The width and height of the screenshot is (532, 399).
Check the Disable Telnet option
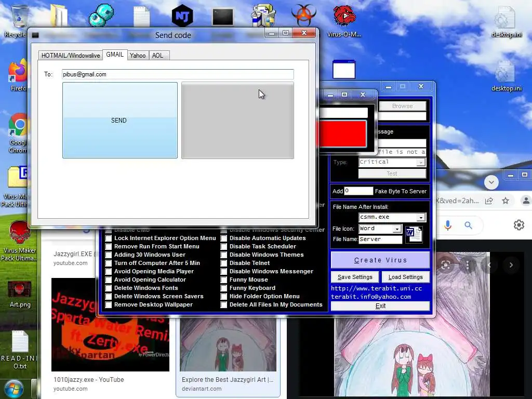[x=223, y=263]
